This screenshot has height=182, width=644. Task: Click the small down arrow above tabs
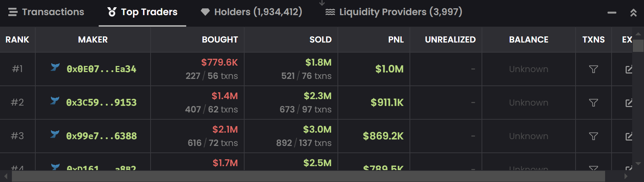point(322,3)
